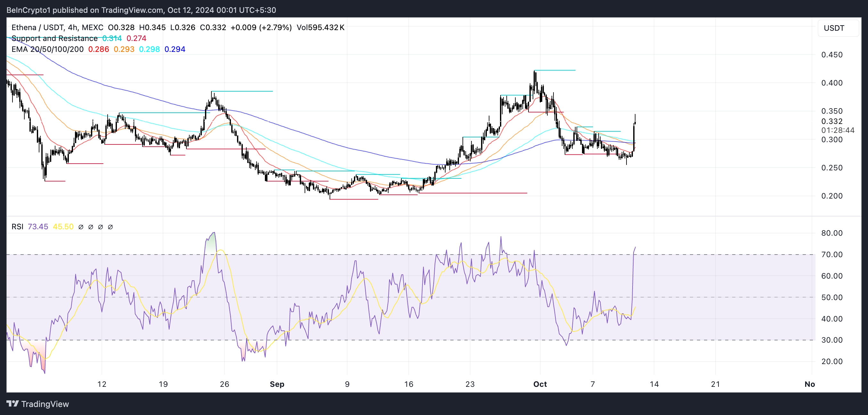
Task: Click the third empty-value symbol in RSI legend
Action: [101, 227]
